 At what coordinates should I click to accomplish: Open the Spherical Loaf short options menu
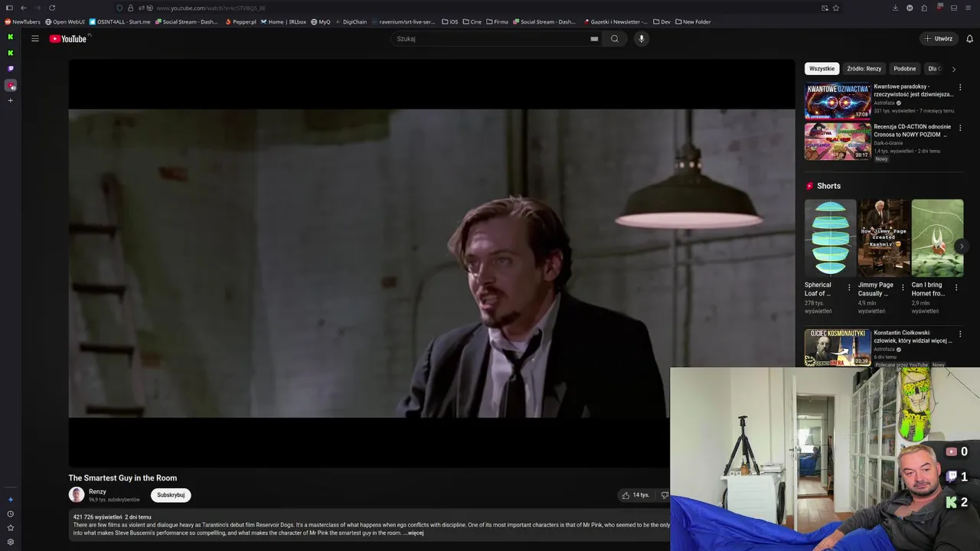pyautogui.click(x=849, y=288)
